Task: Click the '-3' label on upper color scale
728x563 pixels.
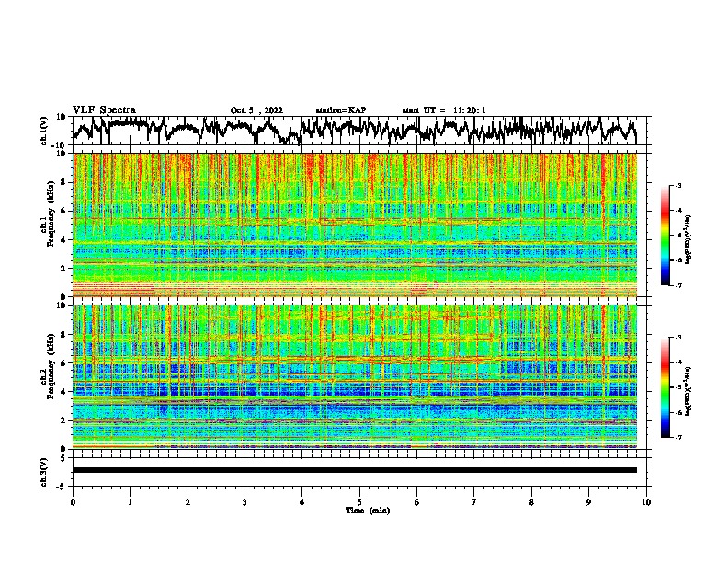Action: pyautogui.click(x=677, y=185)
